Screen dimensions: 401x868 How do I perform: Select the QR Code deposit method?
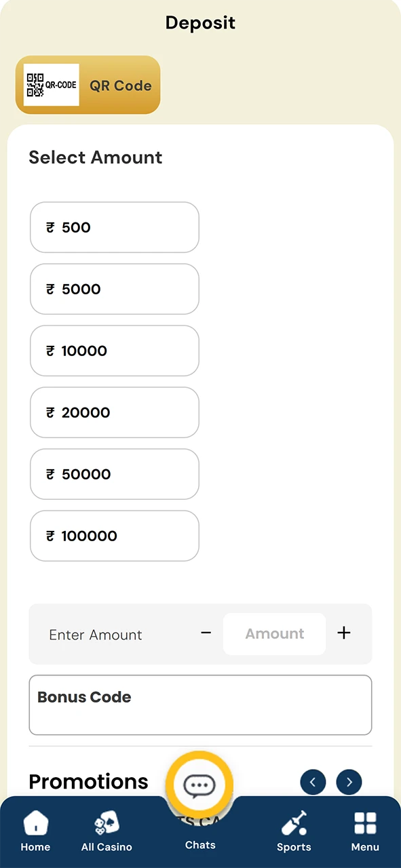point(88,85)
